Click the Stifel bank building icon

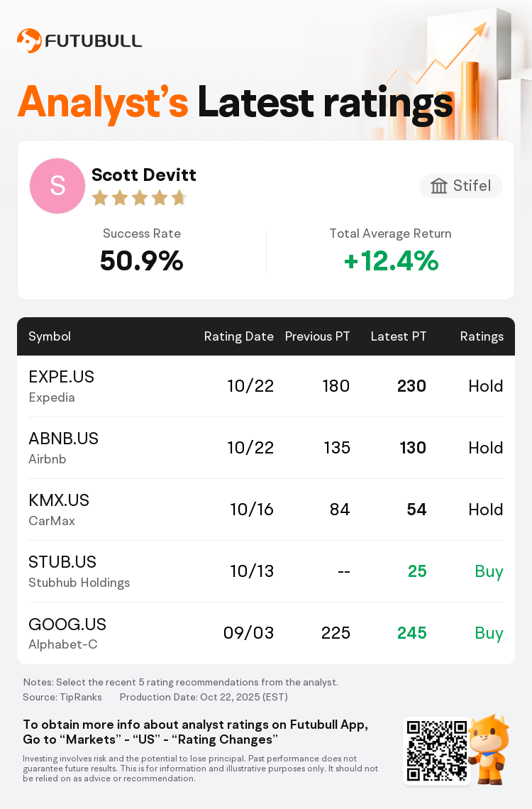click(439, 186)
